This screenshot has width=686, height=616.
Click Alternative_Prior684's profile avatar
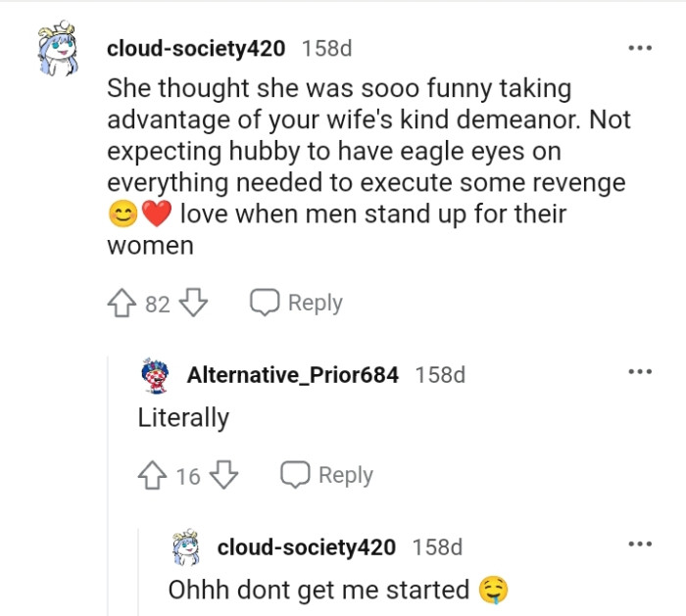coord(155,375)
